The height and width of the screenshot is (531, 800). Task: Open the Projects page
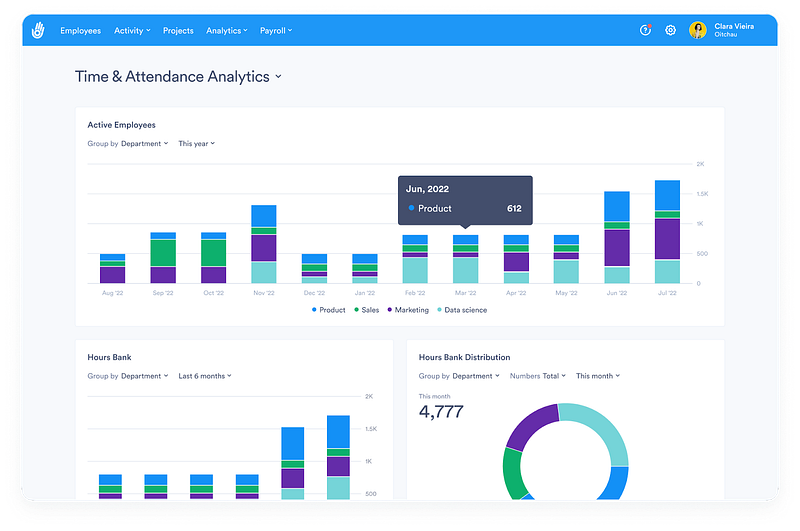[x=178, y=31]
